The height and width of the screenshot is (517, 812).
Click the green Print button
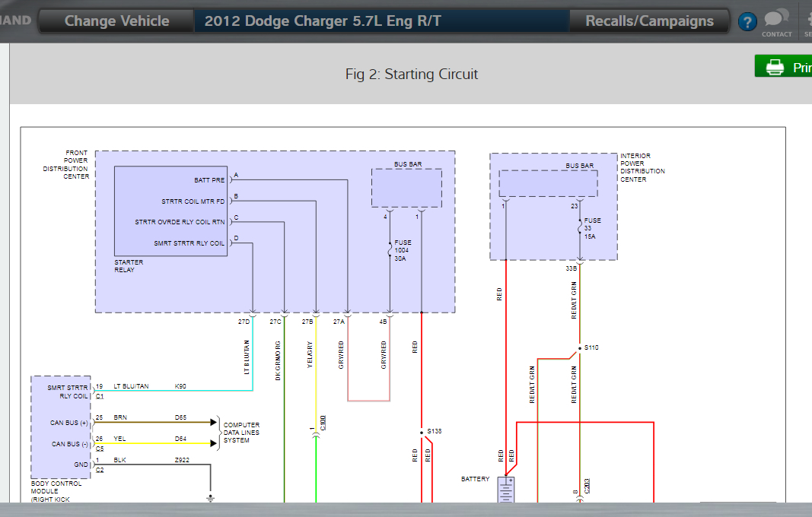click(x=784, y=66)
